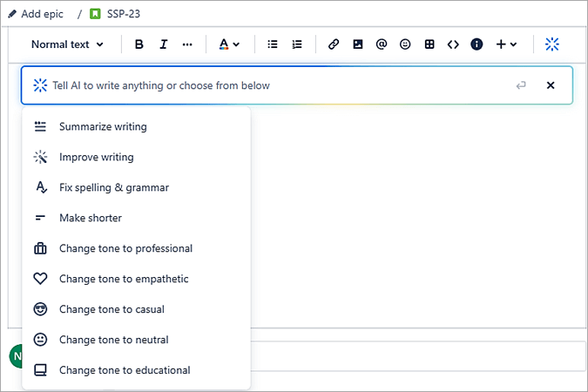The height and width of the screenshot is (392, 588).
Task: Toggle the bullet list format
Action: pos(273,44)
